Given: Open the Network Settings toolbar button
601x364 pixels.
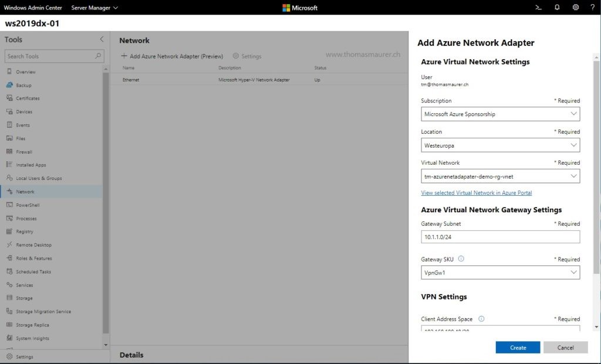Looking at the screenshot, I should coord(247,56).
